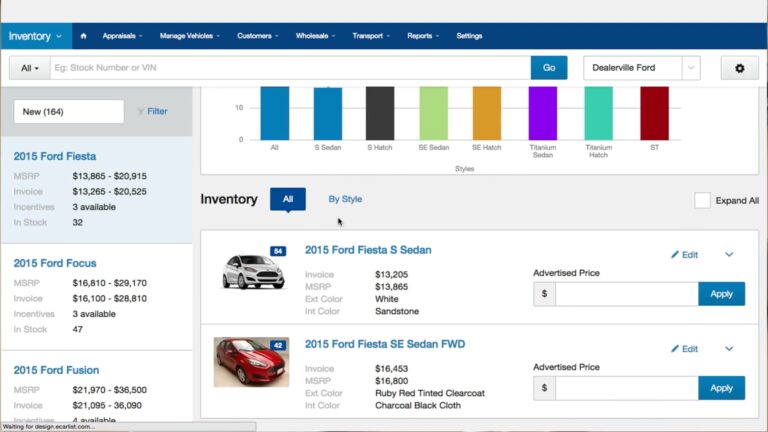768x432 pixels.
Task: Open the 2015 Ford Focus model link
Action: coord(55,263)
